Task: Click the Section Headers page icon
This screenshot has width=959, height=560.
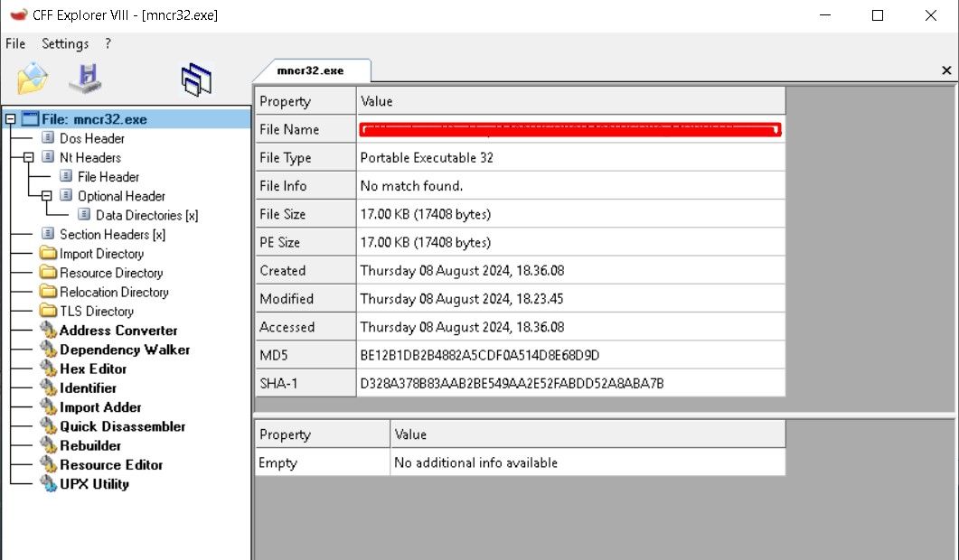Action: (x=48, y=234)
